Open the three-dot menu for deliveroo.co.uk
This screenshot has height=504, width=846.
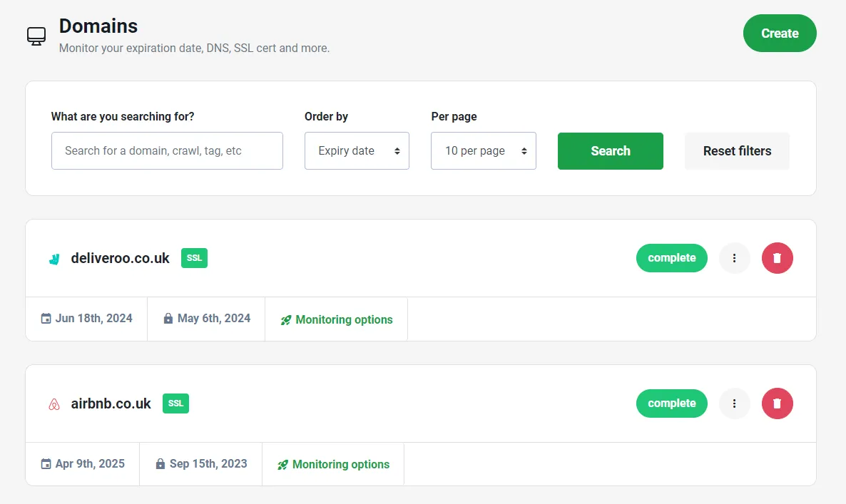(734, 258)
